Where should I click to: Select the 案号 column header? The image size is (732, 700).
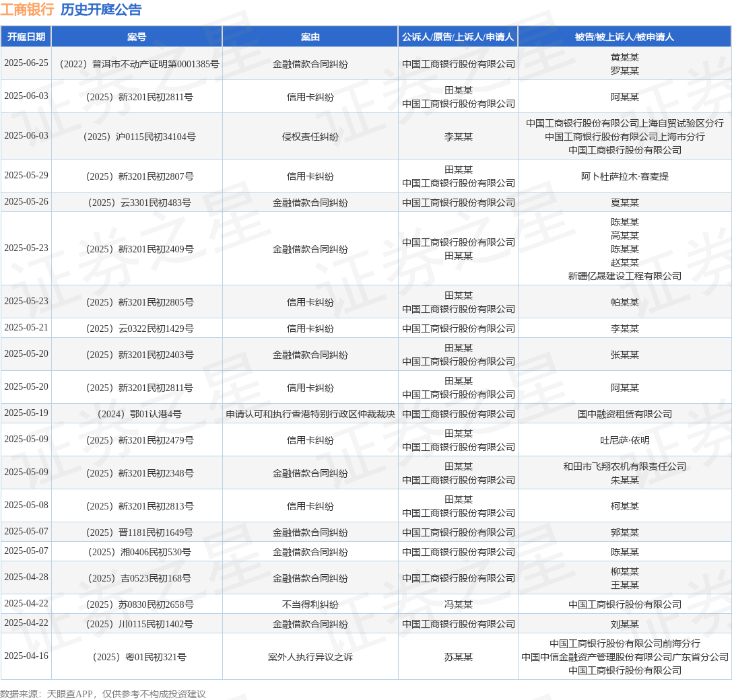(x=137, y=37)
